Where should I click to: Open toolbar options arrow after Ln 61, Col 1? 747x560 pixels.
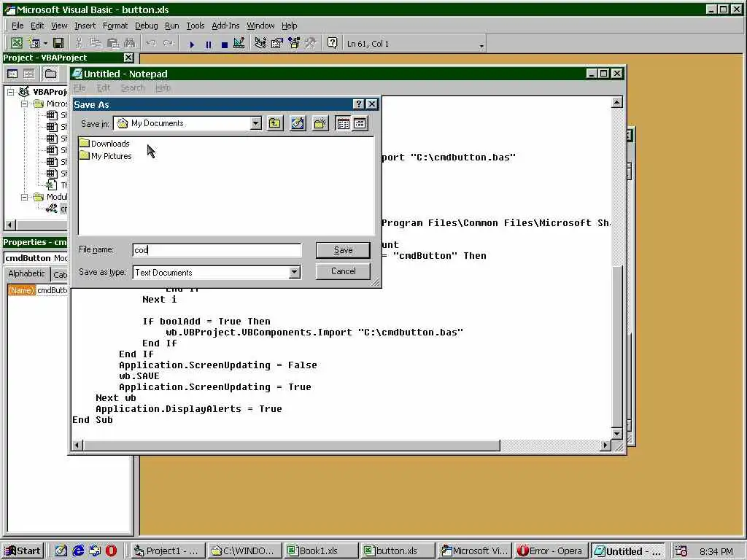[481, 46]
